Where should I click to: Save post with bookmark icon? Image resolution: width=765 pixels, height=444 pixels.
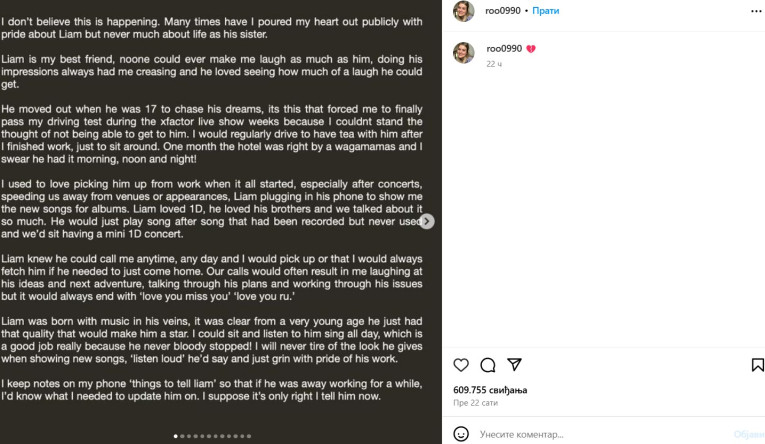click(757, 365)
